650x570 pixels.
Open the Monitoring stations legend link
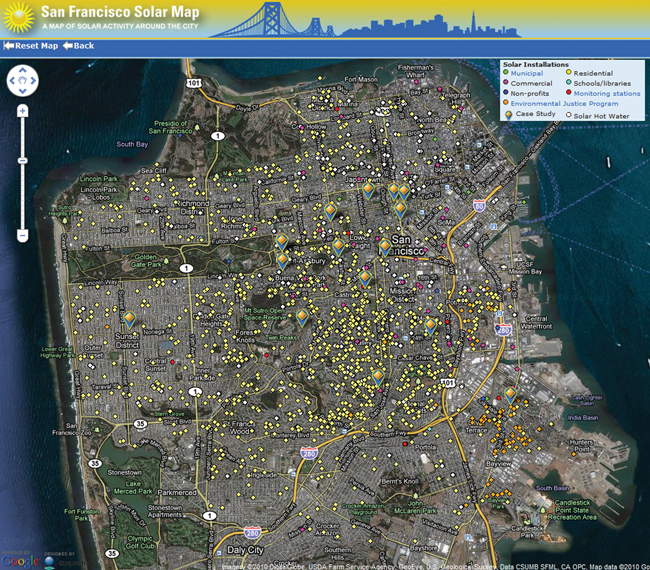pos(606,94)
